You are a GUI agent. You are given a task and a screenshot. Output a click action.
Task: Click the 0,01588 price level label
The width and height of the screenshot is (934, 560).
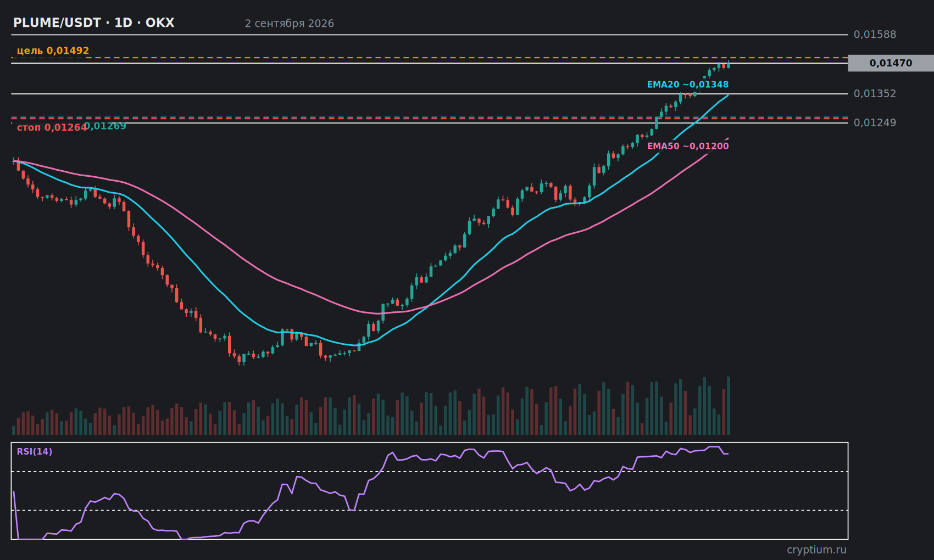coord(875,35)
